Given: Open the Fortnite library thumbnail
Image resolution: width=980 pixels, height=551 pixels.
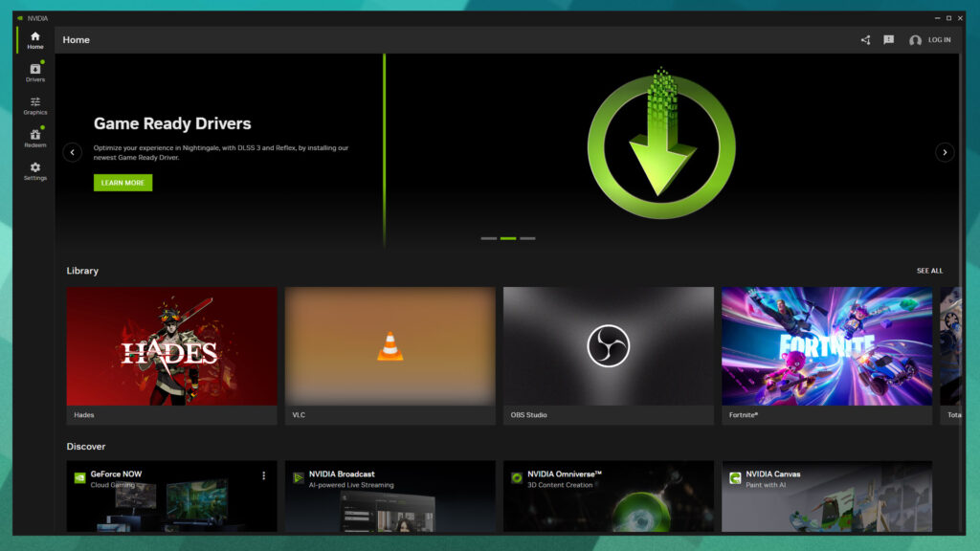Looking at the screenshot, I should pyautogui.click(x=827, y=346).
